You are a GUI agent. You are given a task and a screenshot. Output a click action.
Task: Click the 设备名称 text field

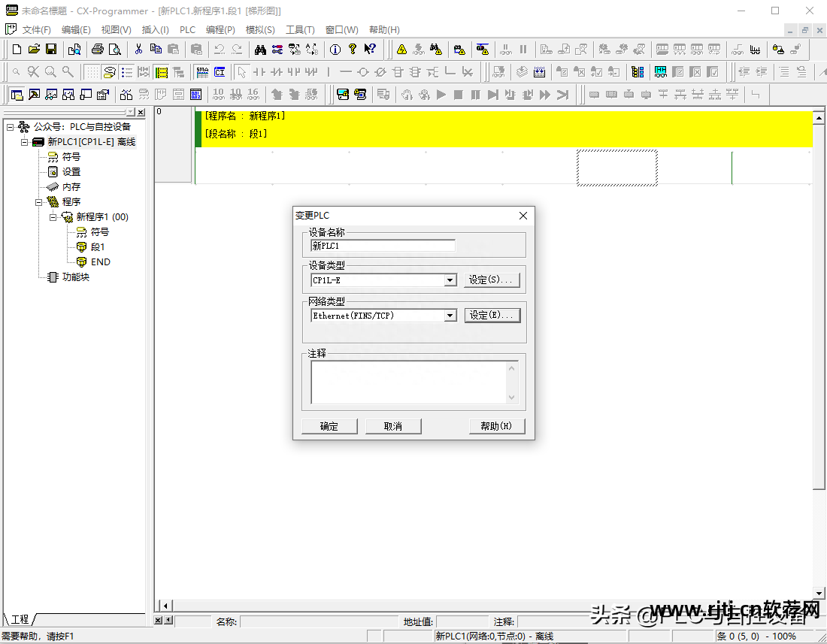pos(383,246)
